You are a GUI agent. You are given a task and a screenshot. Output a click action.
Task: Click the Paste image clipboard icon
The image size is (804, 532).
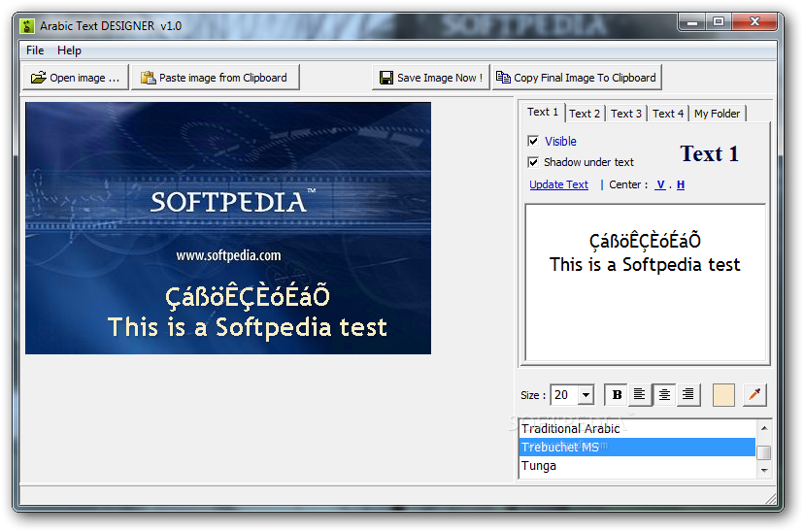point(149,78)
